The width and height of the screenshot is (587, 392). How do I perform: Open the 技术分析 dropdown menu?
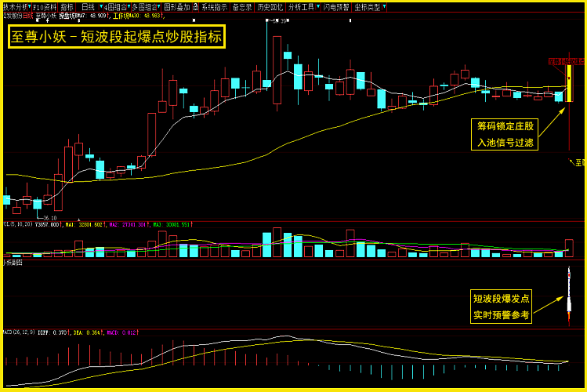[16, 6]
